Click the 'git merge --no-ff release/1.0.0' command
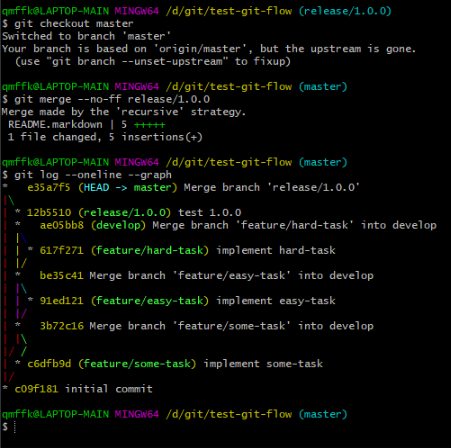This screenshot has width=451, height=448. click(x=106, y=99)
